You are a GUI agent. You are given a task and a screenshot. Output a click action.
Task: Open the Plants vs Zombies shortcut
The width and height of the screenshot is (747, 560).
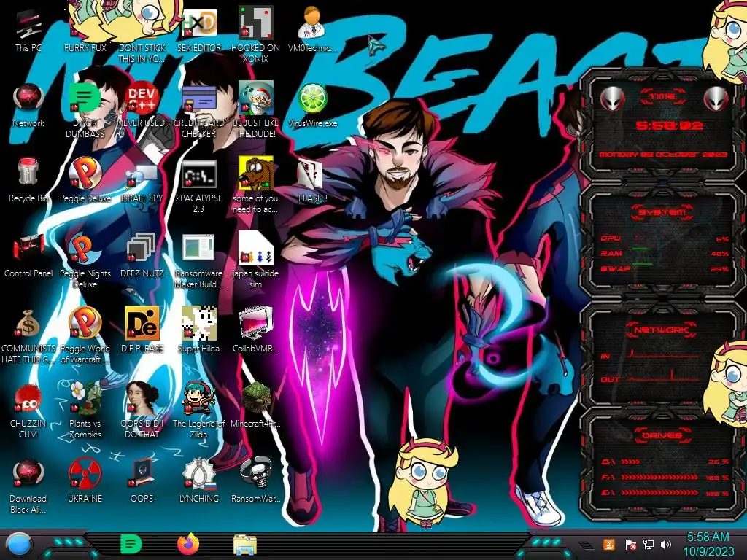[85, 411]
